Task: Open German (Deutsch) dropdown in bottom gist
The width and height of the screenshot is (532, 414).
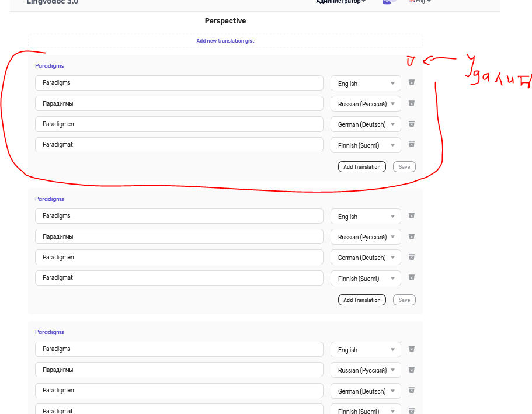Action: point(366,391)
